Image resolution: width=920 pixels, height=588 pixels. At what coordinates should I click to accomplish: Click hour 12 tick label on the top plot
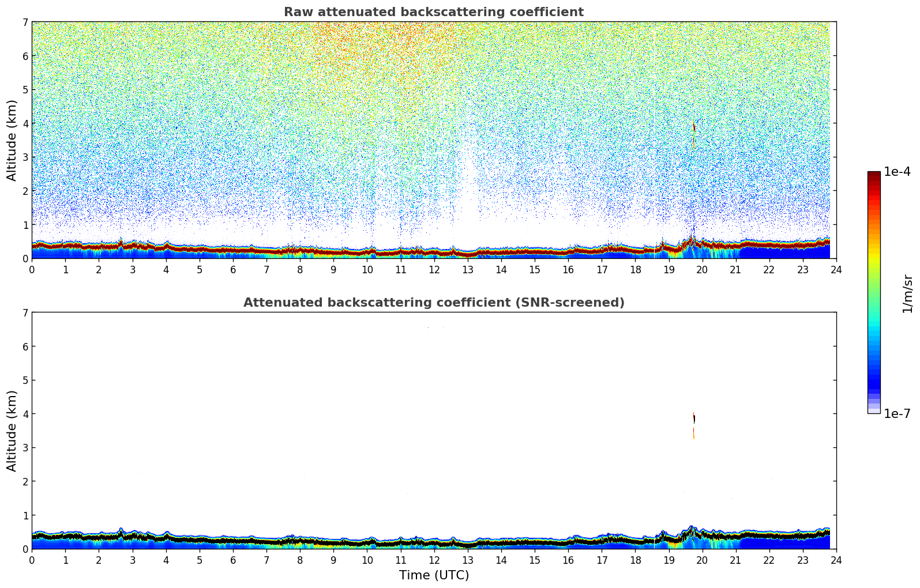434,270
